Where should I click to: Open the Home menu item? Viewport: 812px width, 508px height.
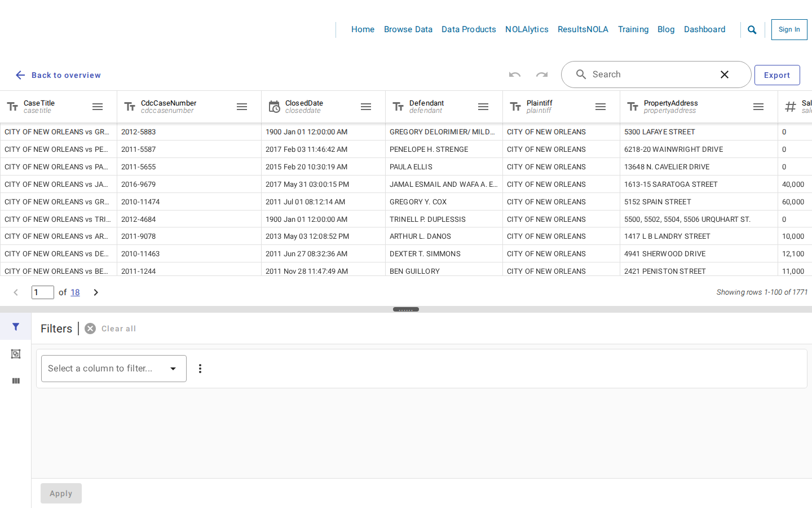363,29
